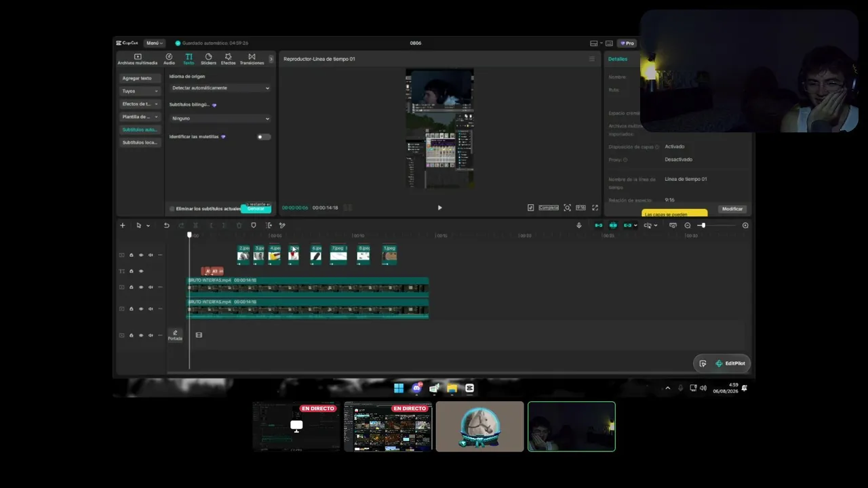Zoom in the timeline
Viewport: 868px width, 488px height.
(x=745, y=225)
